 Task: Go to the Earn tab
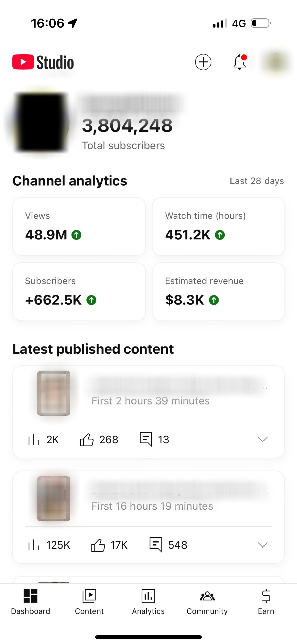(x=266, y=601)
